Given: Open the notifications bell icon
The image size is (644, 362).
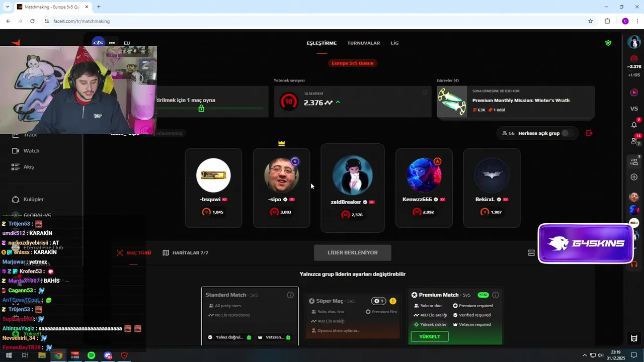Looking at the screenshot, I should (x=634, y=124).
